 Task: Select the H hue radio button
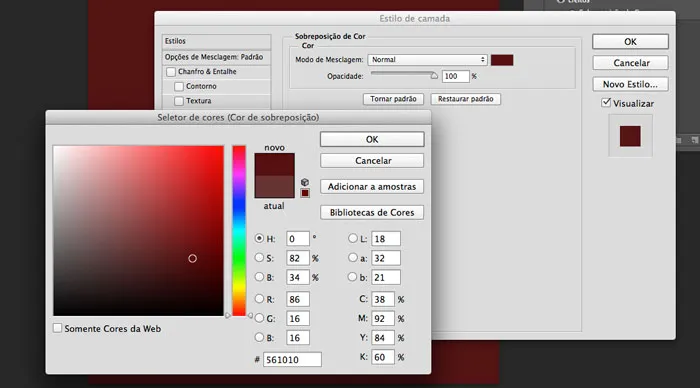click(259, 238)
